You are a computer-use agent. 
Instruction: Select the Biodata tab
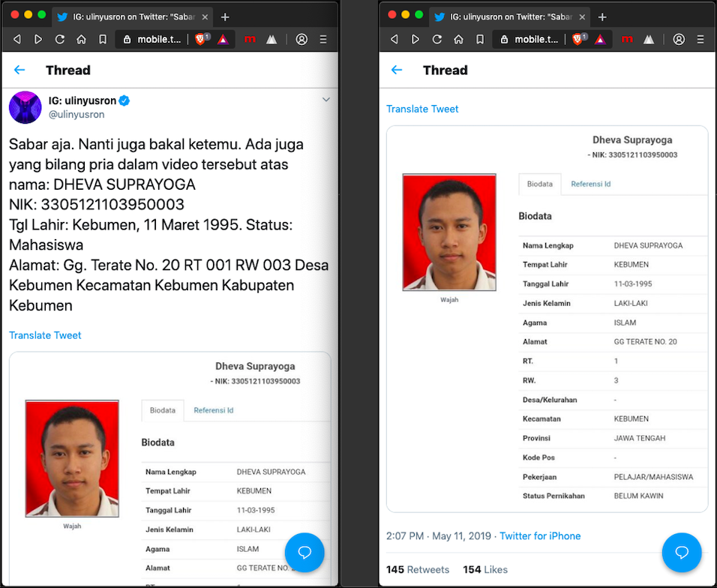click(162, 410)
